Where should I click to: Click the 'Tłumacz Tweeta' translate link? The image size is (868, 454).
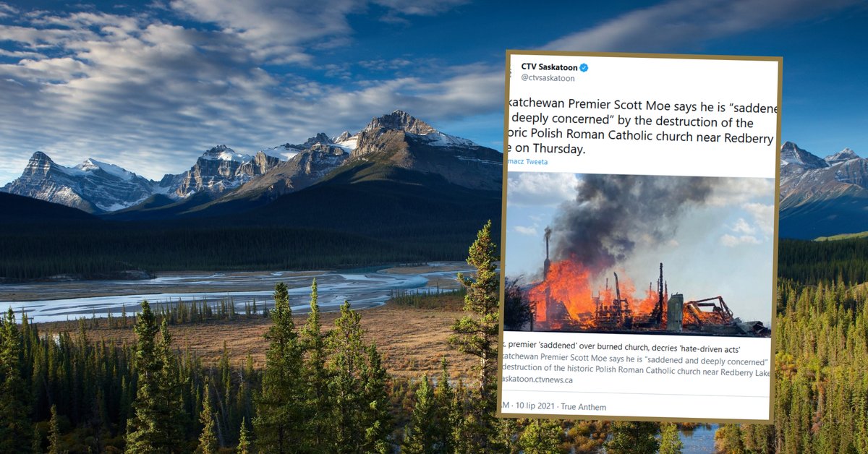527,162
